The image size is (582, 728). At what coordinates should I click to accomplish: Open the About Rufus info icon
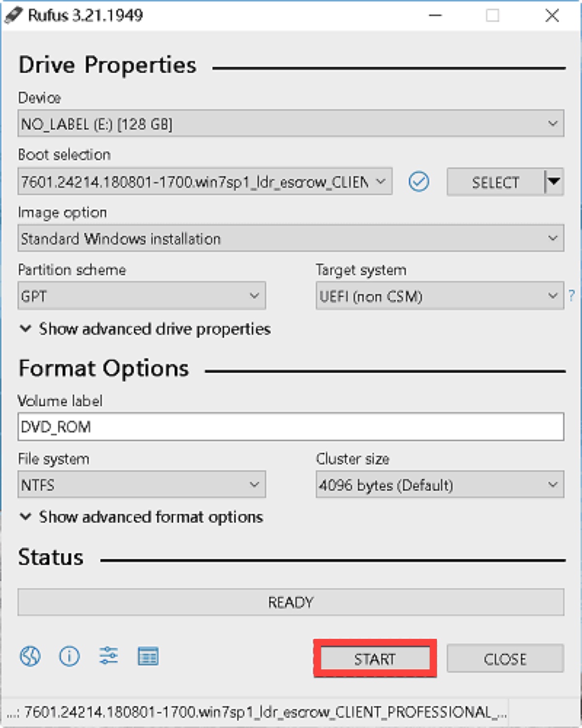[x=69, y=657]
